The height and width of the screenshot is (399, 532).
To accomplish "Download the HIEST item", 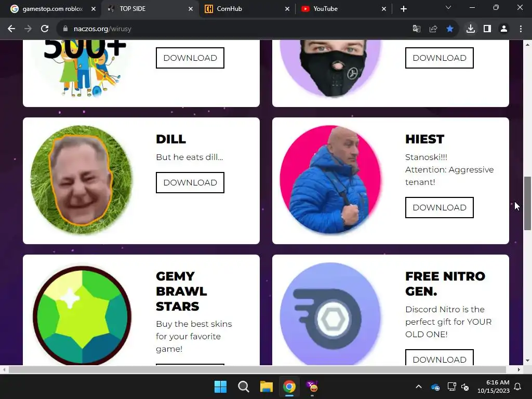I will pyautogui.click(x=440, y=208).
